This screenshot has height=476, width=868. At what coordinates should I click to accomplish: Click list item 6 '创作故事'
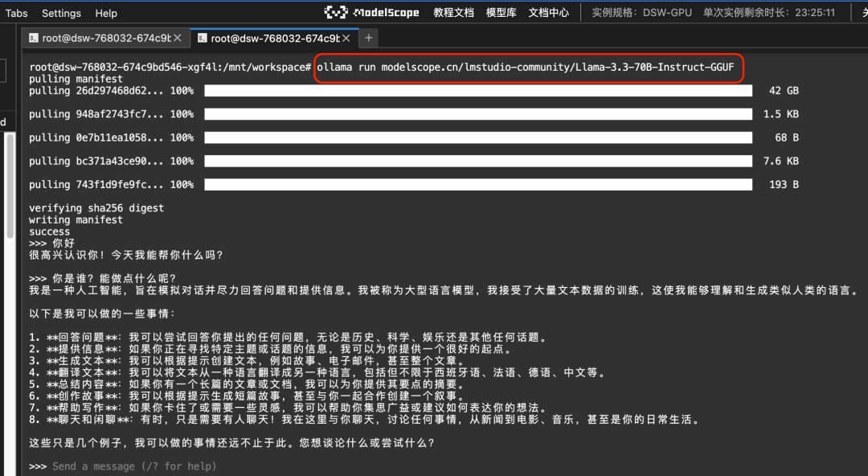tap(248, 396)
